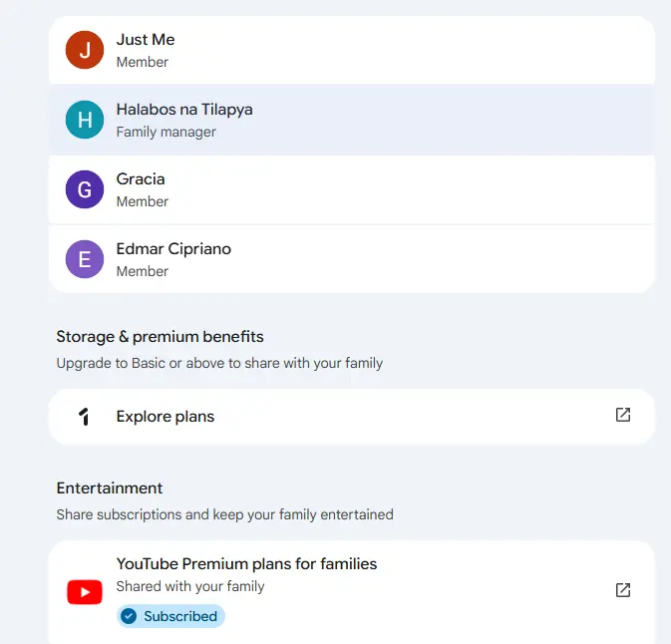The image size is (671, 644).
Task: Click the orange J avatar icon
Action: tap(85, 50)
